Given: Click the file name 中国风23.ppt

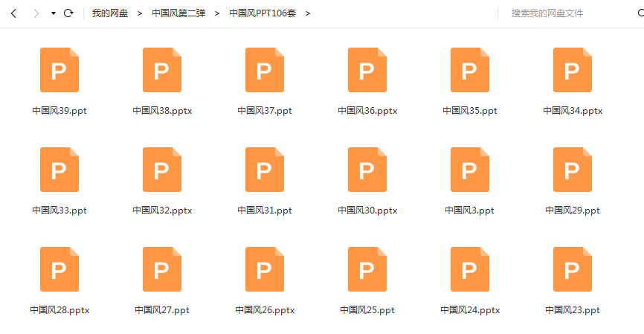Looking at the screenshot, I should click(573, 310).
